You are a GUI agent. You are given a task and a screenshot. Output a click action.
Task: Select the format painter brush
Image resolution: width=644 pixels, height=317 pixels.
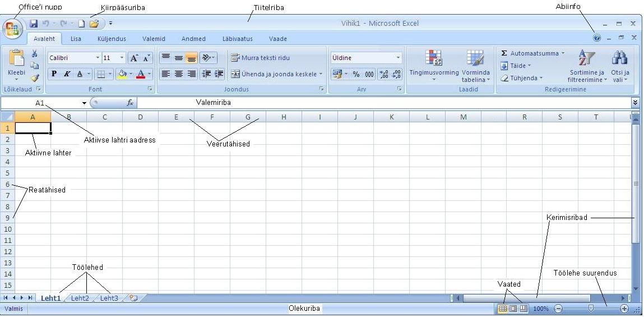(35, 77)
